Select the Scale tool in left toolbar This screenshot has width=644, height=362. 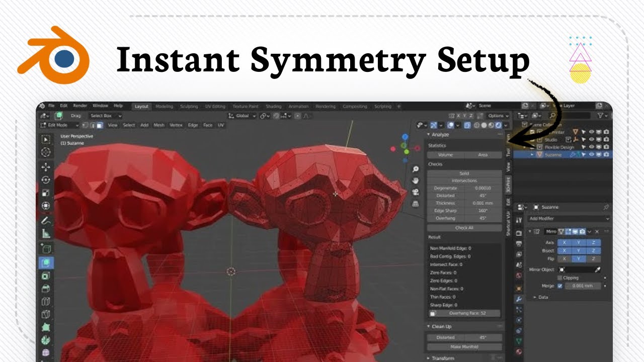[x=46, y=193]
